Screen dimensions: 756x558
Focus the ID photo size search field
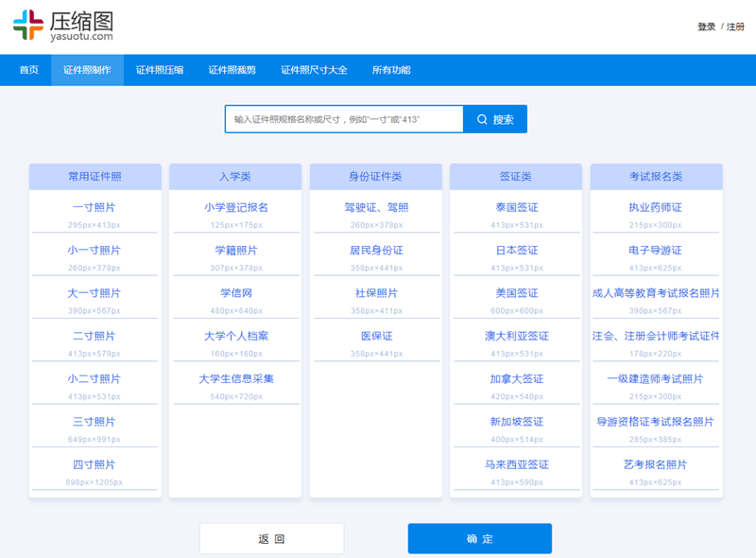344,119
